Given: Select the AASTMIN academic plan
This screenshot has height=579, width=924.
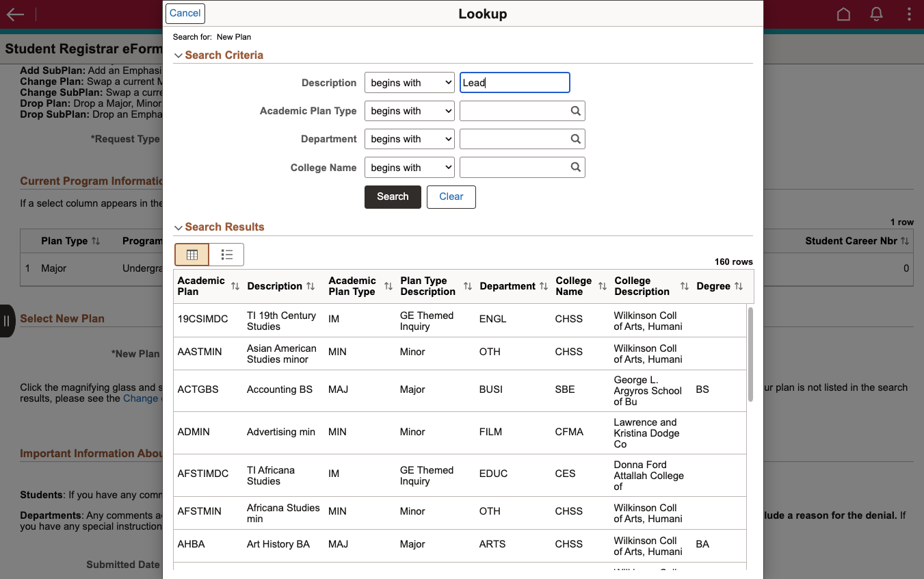Looking at the screenshot, I should 200,352.
